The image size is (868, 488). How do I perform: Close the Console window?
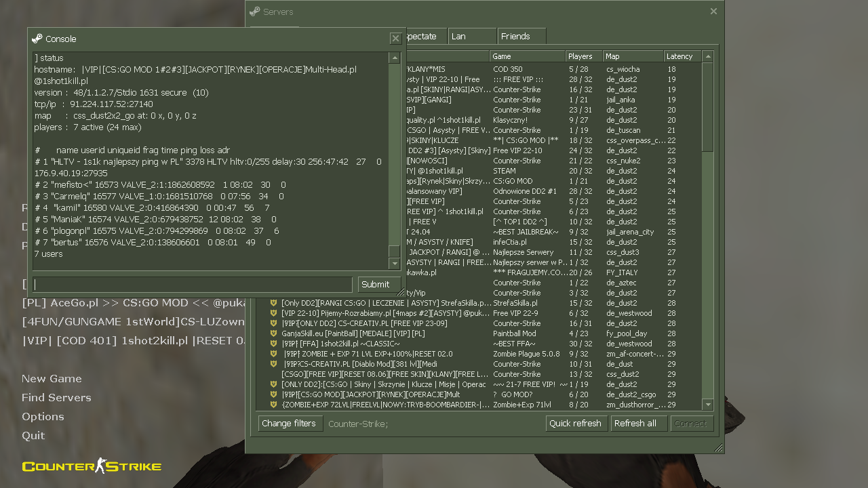[x=395, y=39]
